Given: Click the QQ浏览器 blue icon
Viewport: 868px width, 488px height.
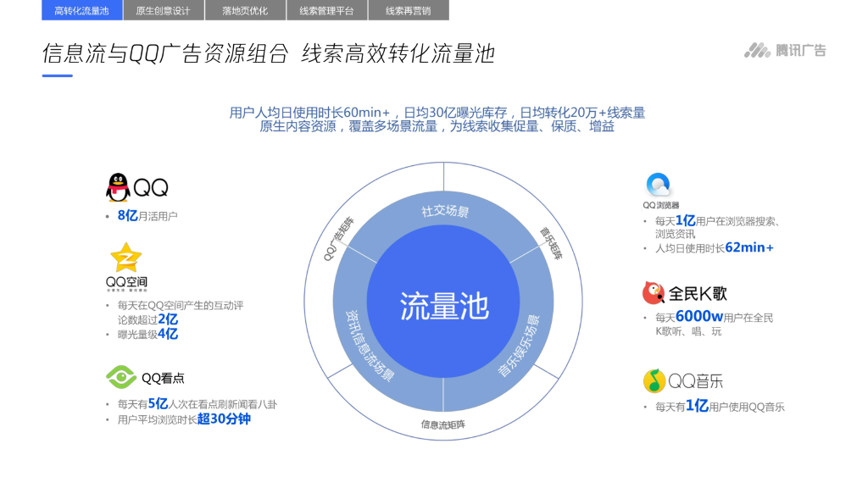Looking at the screenshot, I should pyautogui.click(x=658, y=185).
